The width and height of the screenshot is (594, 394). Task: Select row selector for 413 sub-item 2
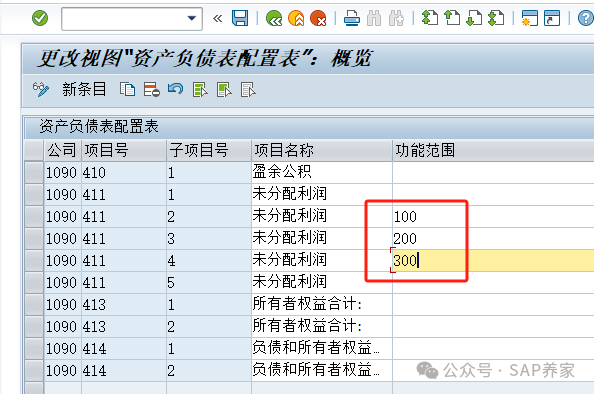click(x=34, y=326)
